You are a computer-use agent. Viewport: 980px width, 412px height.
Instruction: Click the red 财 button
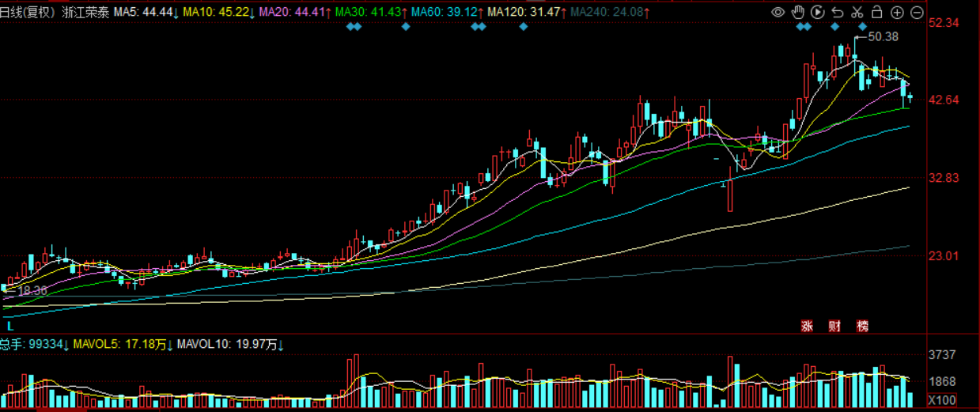(x=835, y=326)
